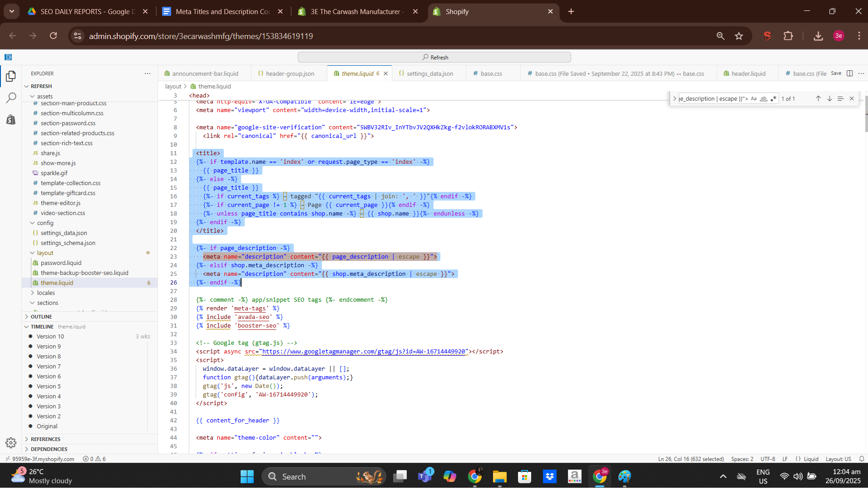Expand the locales folder
This screenshot has width=868, height=490.
click(x=46, y=293)
